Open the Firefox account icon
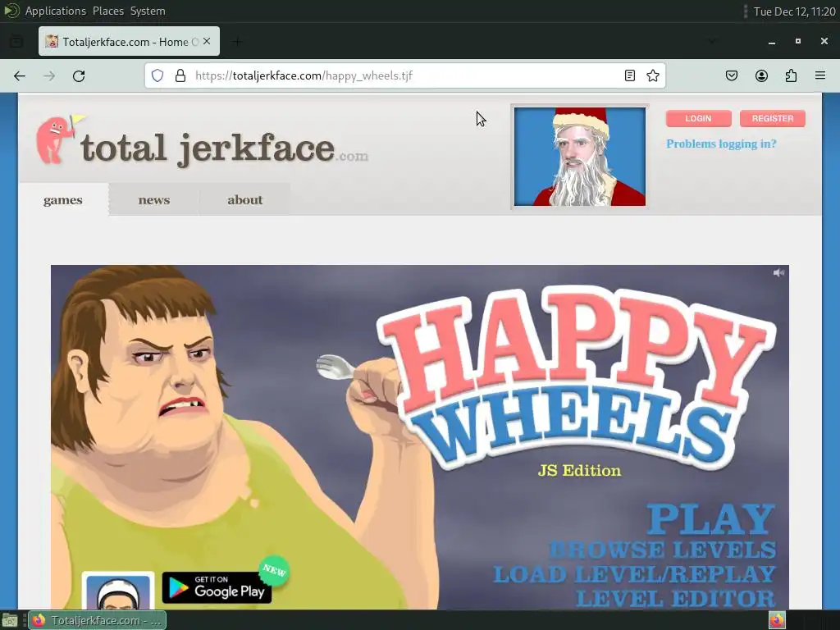Screen dimensions: 840x630 click(761, 75)
